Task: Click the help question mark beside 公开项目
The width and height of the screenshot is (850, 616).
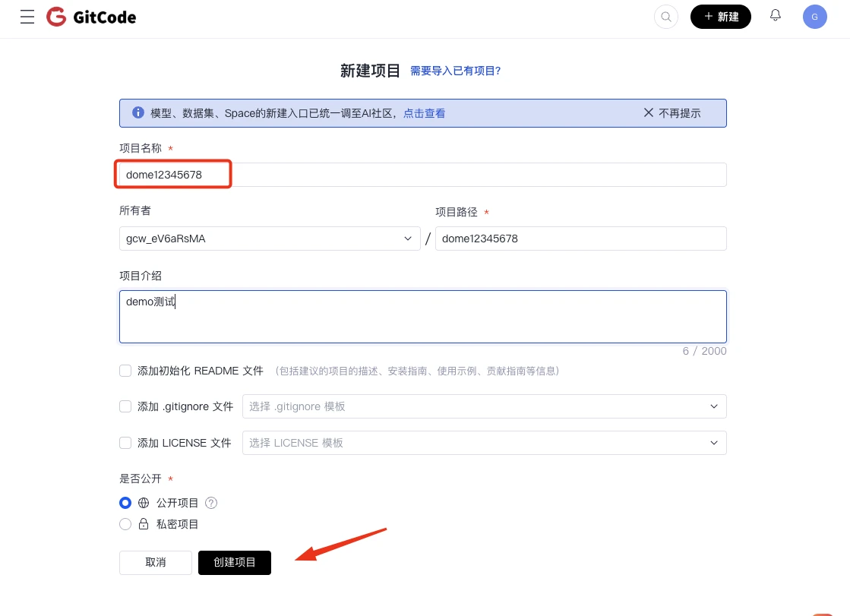Action: tap(210, 503)
